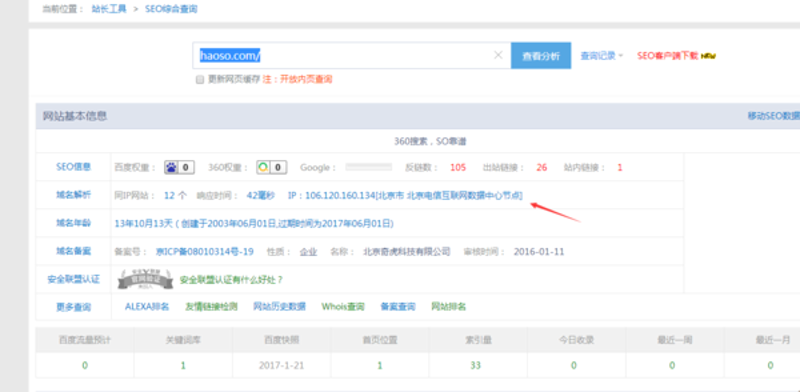Open the SEO客户端下载 link
Viewport: 800px width, 392px height.
point(667,56)
